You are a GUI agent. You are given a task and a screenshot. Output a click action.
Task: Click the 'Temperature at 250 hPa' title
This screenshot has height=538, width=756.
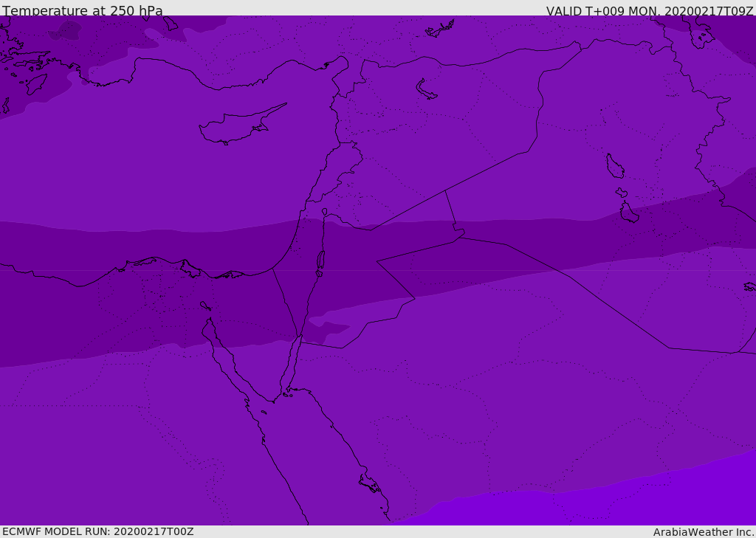click(83, 10)
